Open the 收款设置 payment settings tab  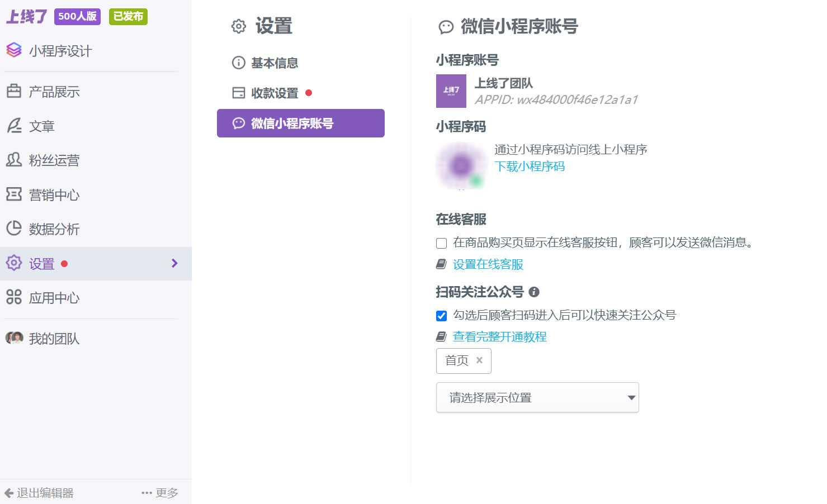[275, 93]
